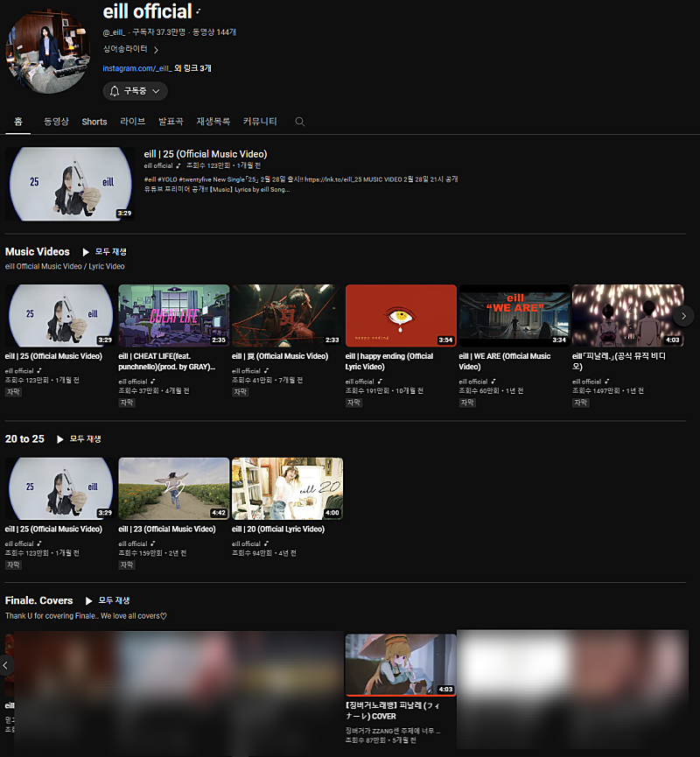This screenshot has width=700, height=757.
Task: Open the subscribed bell dropdown button
Action: [x=135, y=91]
